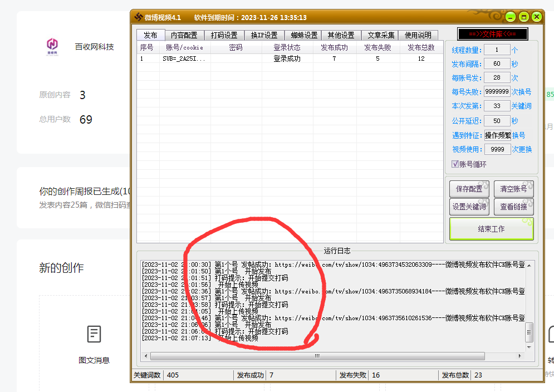Open 设置关键词 button
This screenshot has width=554, height=392.
click(x=469, y=207)
